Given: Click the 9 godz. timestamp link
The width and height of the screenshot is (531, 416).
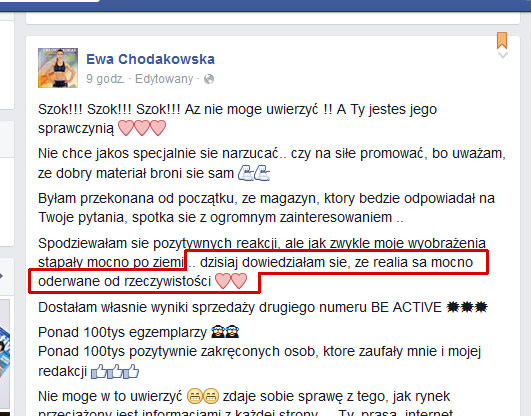Looking at the screenshot, I should tap(105, 79).
